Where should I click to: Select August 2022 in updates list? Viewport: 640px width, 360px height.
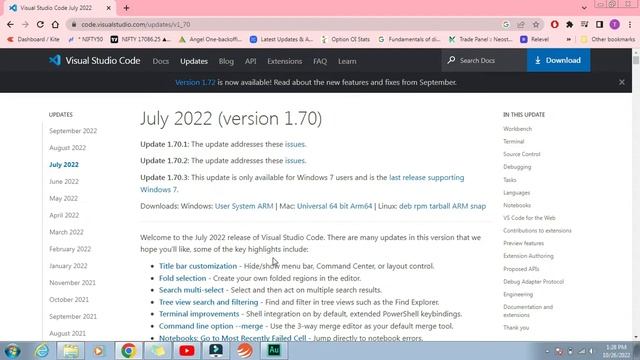point(67,148)
